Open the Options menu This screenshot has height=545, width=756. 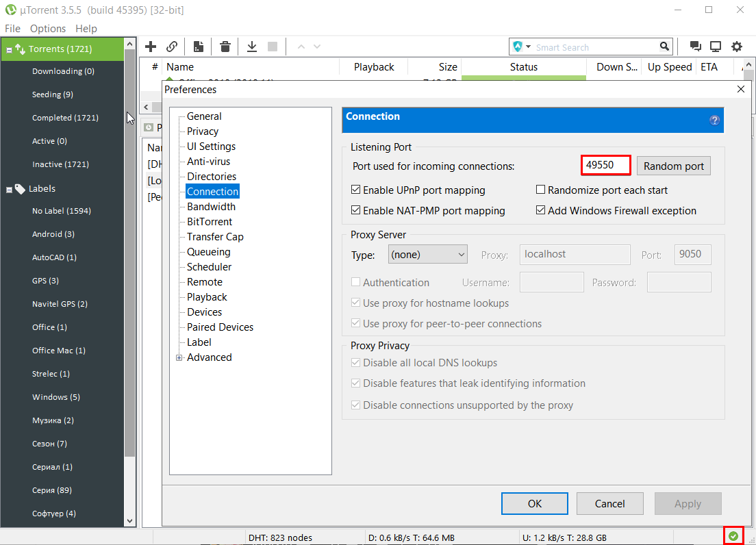pos(48,29)
